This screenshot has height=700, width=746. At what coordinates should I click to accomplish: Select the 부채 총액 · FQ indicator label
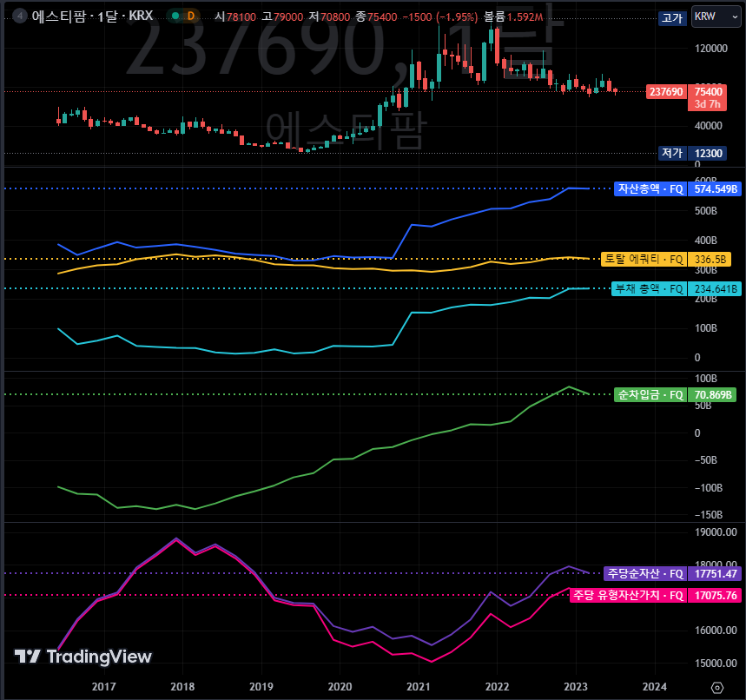(x=649, y=289)
